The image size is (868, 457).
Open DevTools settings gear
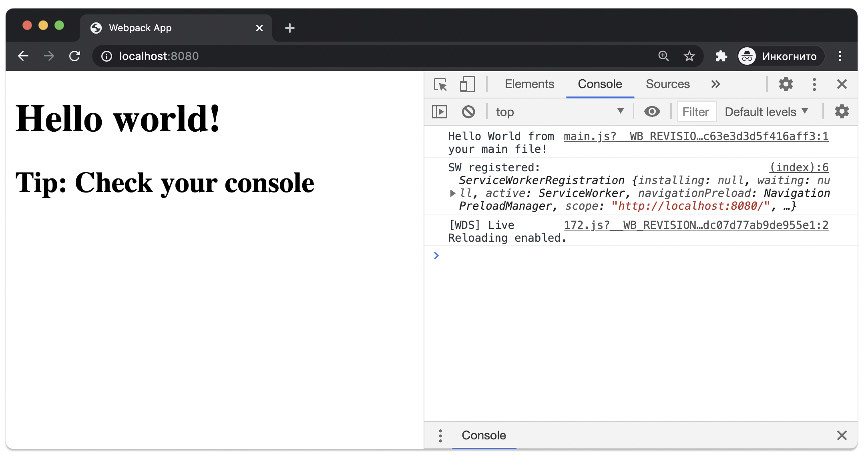click(x=786, y=84)
